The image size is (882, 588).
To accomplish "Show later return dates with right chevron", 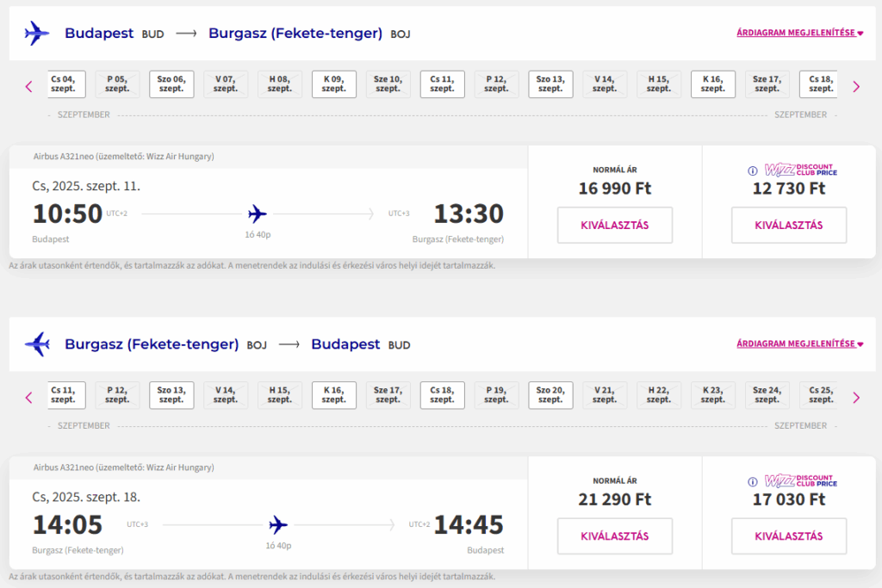I will tap(856, 398).
